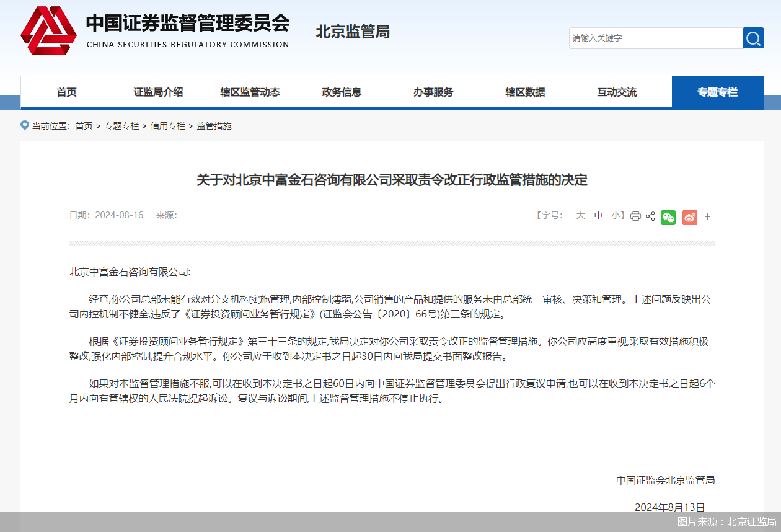Click the signing date 2024年8月13日

[x=669, y=507]
